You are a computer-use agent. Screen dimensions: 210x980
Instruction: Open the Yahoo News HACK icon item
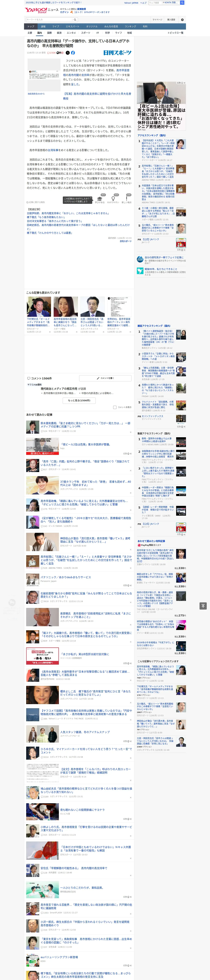tap(140, 259)
